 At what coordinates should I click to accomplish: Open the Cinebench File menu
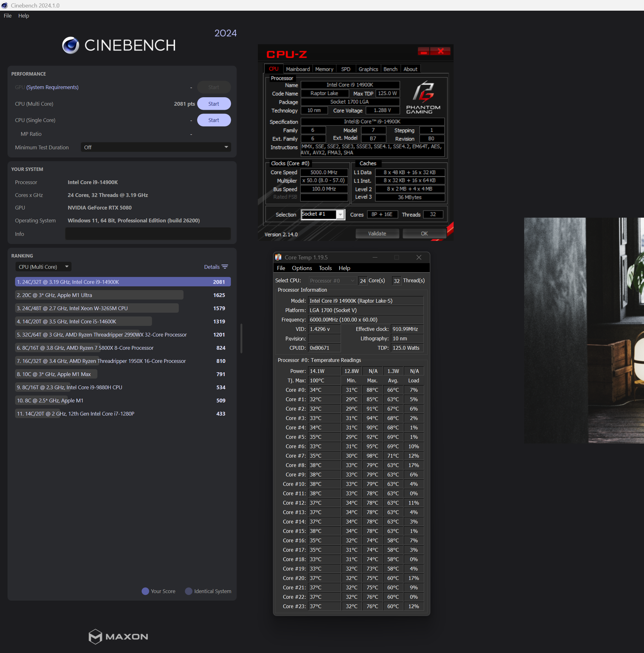click(8, 16)
